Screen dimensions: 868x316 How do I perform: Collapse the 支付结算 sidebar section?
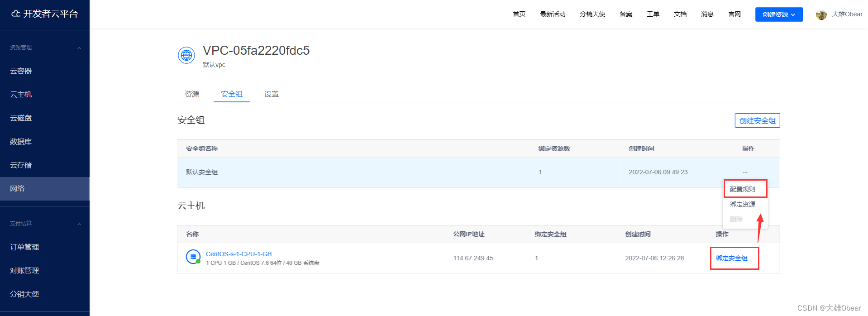point(79,224)
